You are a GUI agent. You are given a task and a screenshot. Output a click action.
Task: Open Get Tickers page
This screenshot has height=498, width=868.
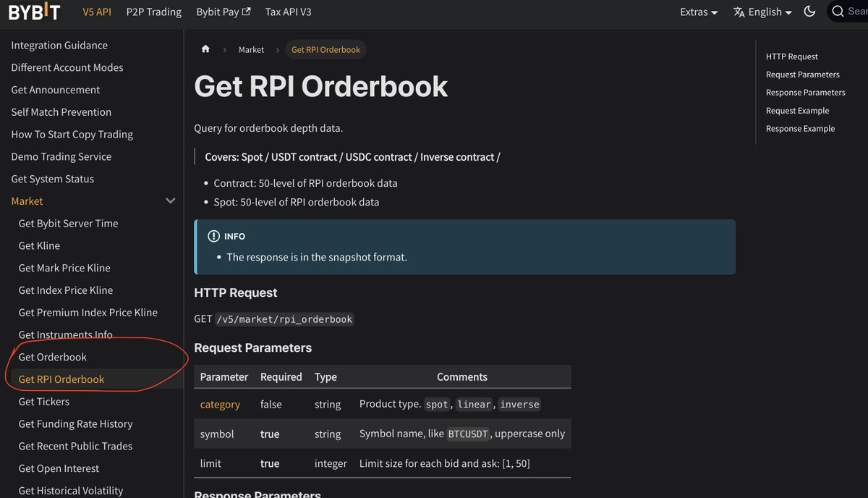click(x=44, y=401)
